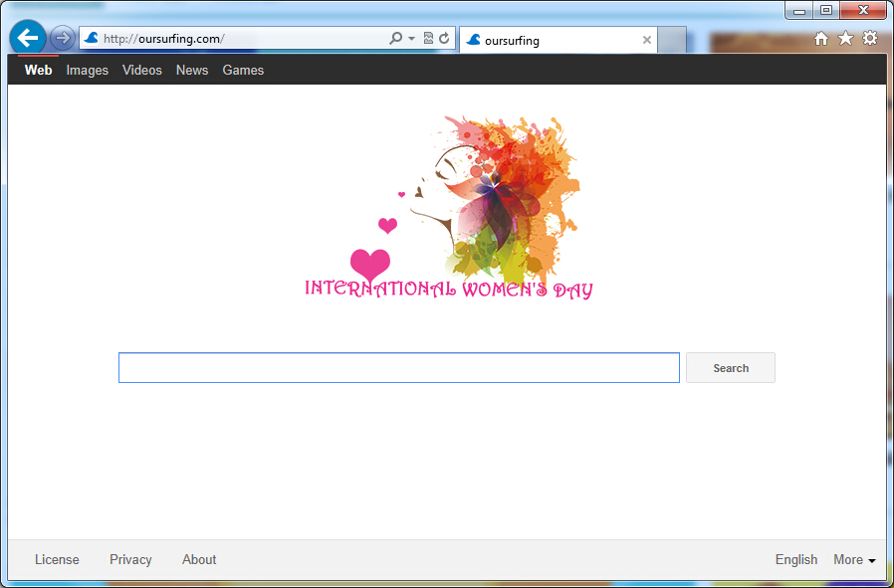Close the browser window with the red X
Viewport: 894px width, 588px height.
click(863, 10)
